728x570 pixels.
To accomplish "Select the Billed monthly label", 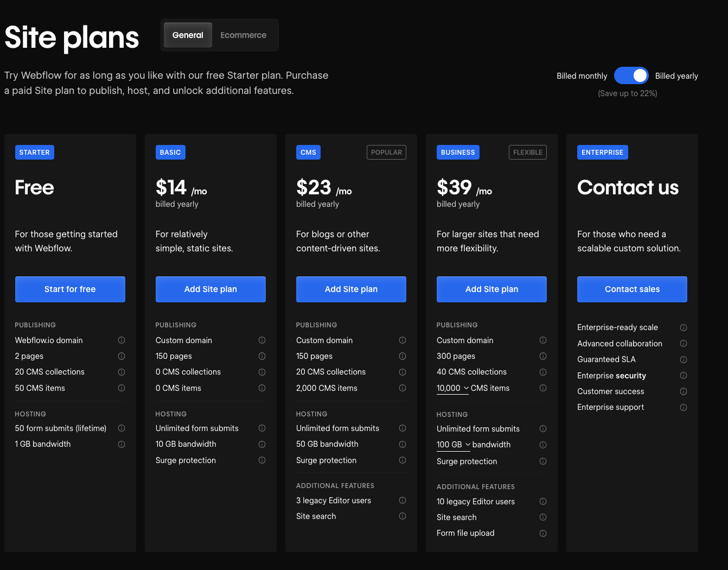I will pyautogui.click(x=582, y=76).
